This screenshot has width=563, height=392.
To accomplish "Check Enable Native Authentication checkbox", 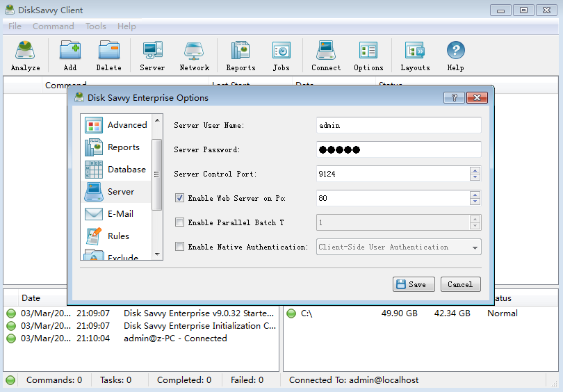I will (x=179, y=247).
